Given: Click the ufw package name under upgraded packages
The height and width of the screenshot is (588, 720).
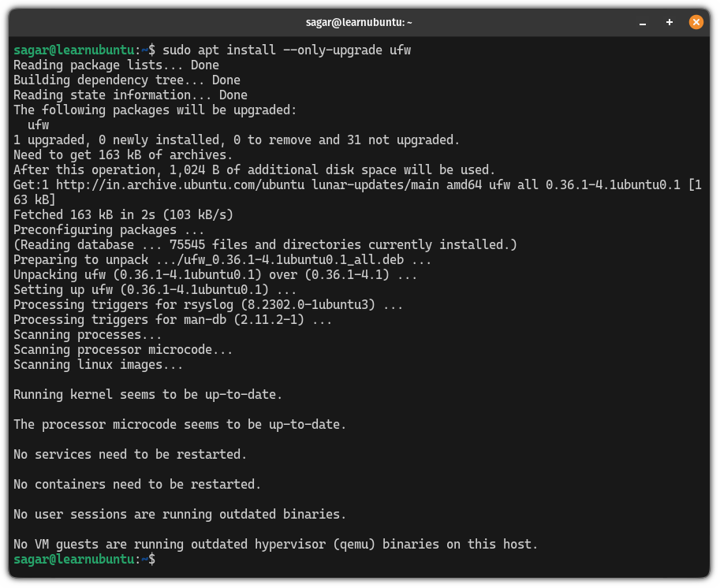Looking at the screenshot, I should 30,125.
